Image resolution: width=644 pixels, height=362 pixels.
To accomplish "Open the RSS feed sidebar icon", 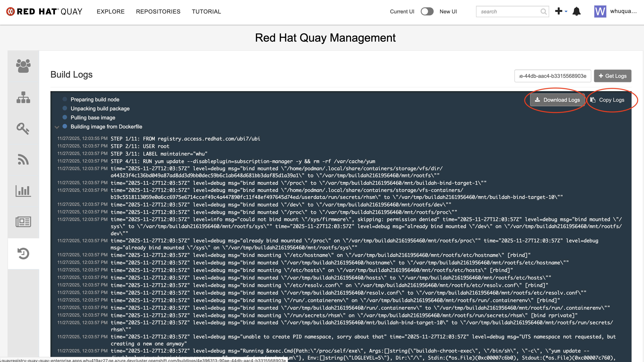I will [x=23, y=160].
